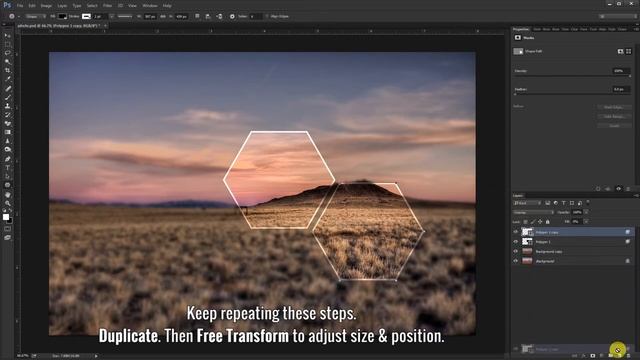Select the Background copy layer name
Image resolution: width=640 pixels, height=360 pixels.
point(549,251)
